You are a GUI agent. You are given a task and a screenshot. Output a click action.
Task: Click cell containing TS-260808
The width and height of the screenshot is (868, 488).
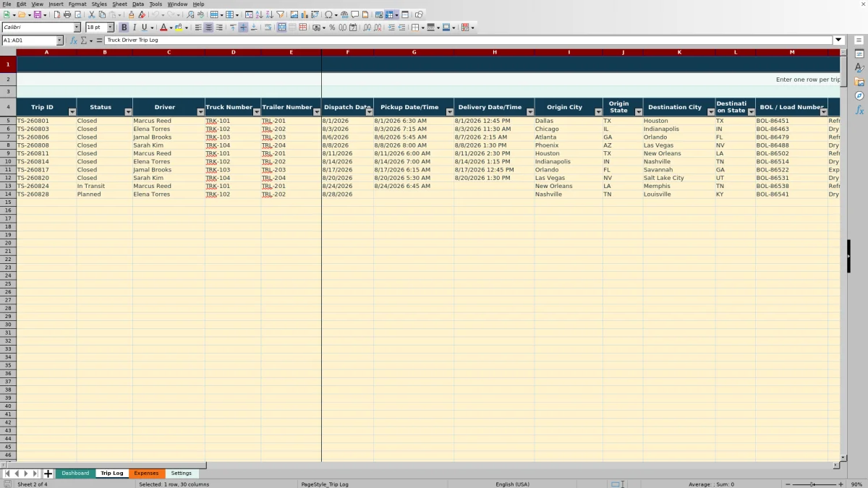pyautogui.click(x=46, y=145)
